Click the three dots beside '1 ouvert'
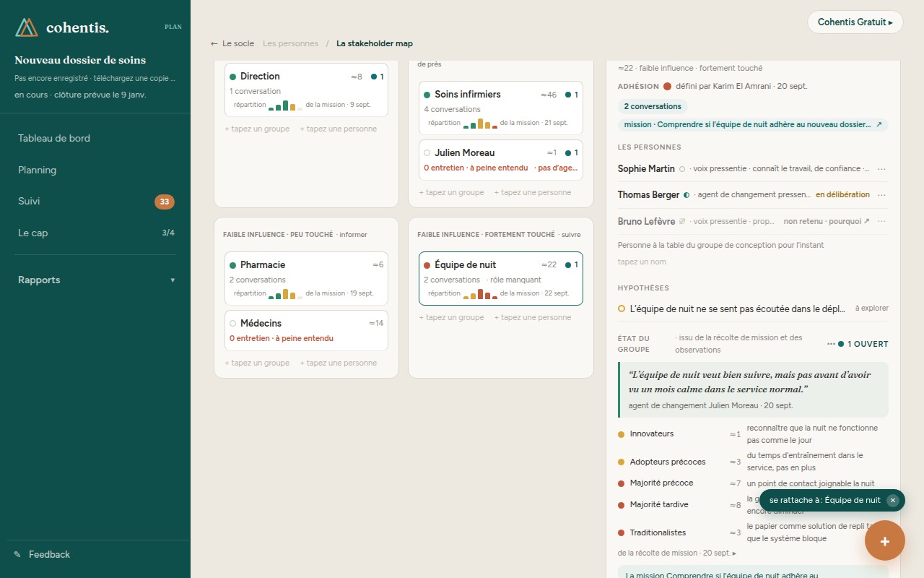Image resolution: width=924 pixels, height=578 pixels. click(831, 344)
